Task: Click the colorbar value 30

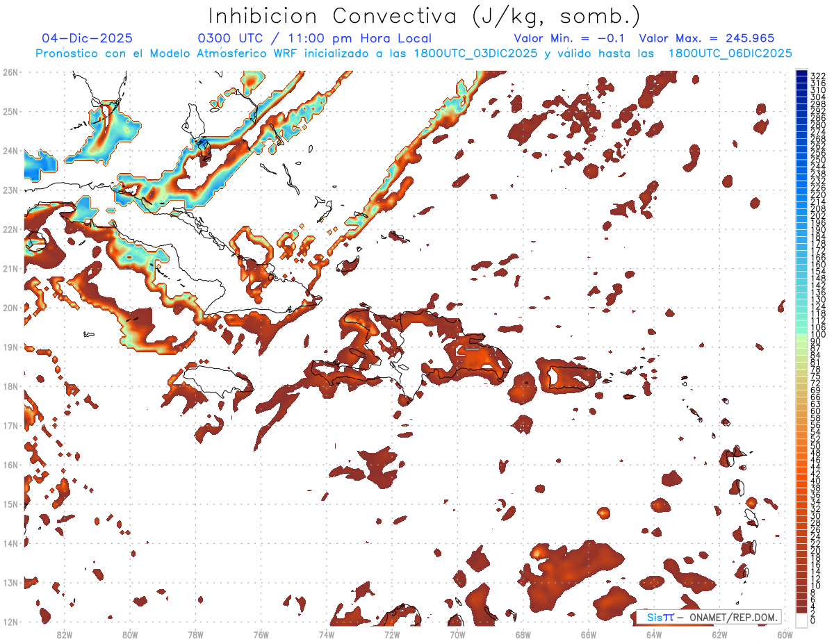Action: [816, 515]
